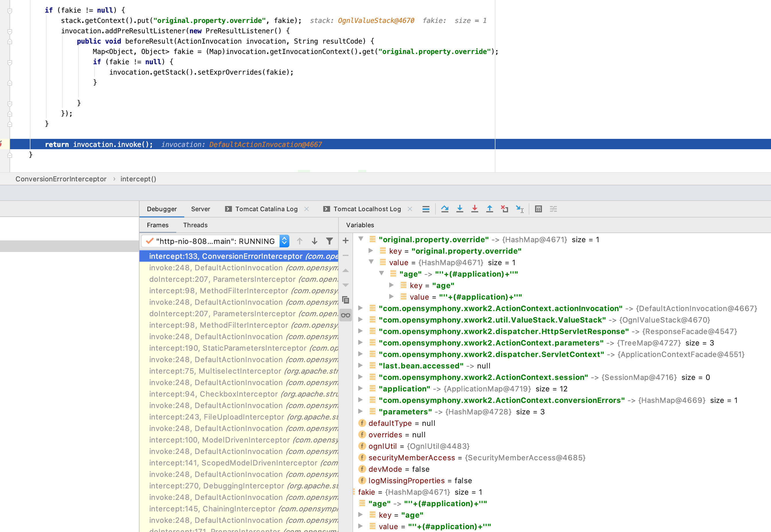Expand the actionInvocation context entry
The height and width of the screenshot is (532, 771).
click(x=361, y=308)
